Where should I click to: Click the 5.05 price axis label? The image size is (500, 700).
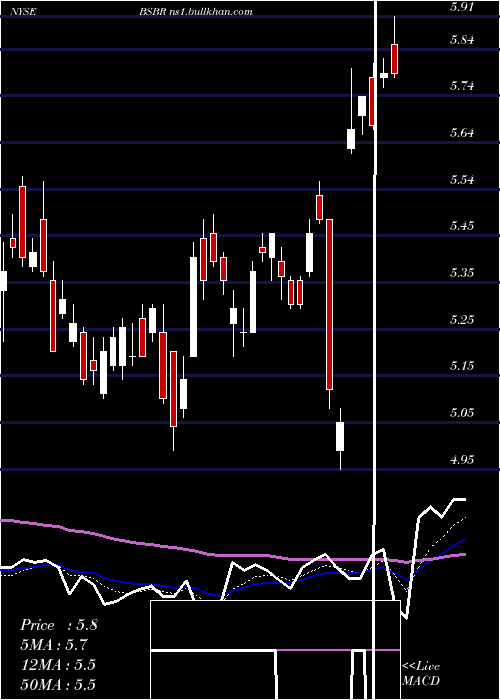coord(462,412)
